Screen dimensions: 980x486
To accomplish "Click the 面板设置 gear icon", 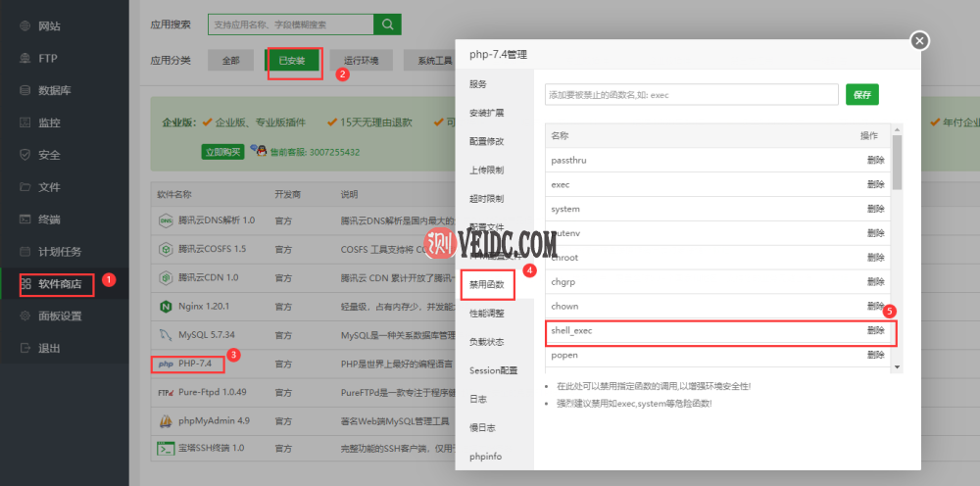I will (26, 316).
